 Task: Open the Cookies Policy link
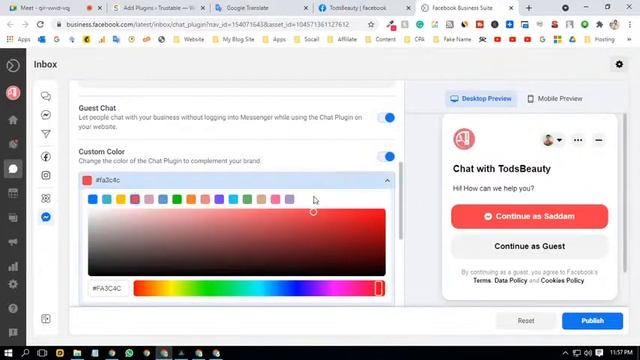pyautogui.click(x=562, y=281)
